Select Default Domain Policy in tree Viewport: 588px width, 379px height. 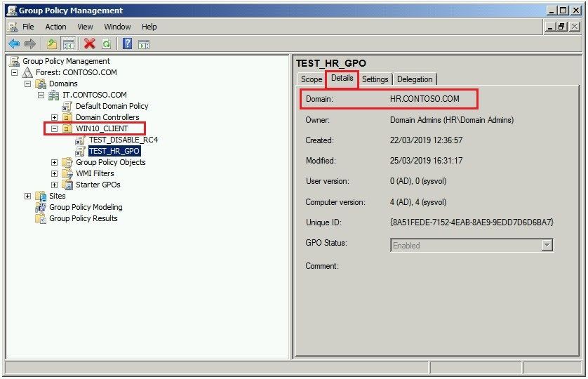[112, 106]
